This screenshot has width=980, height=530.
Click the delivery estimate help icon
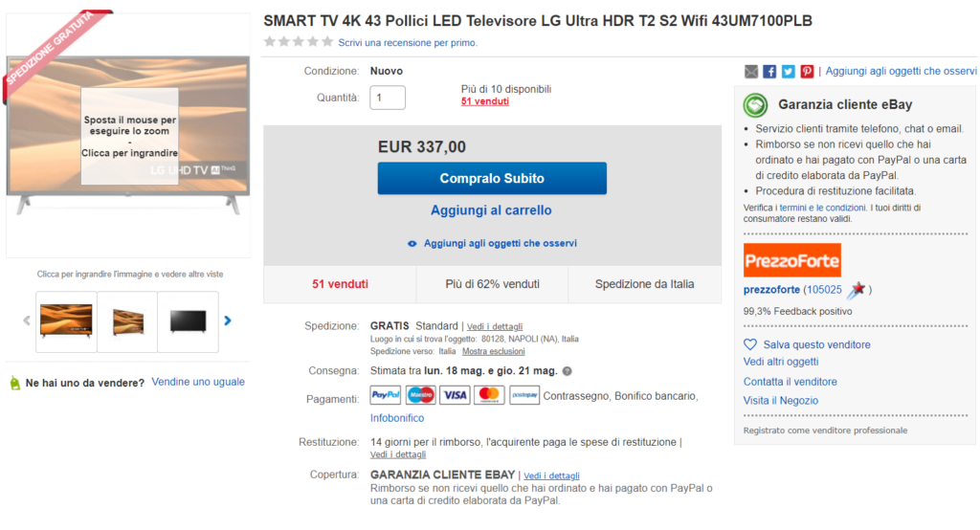click(568, 371)
